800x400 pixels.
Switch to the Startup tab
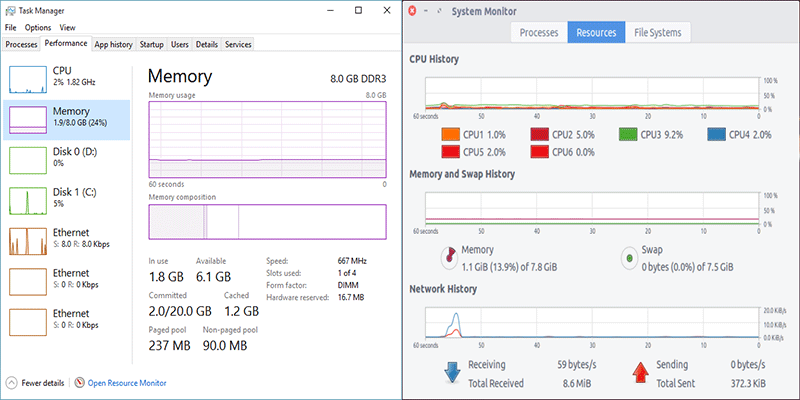point(152,45)
